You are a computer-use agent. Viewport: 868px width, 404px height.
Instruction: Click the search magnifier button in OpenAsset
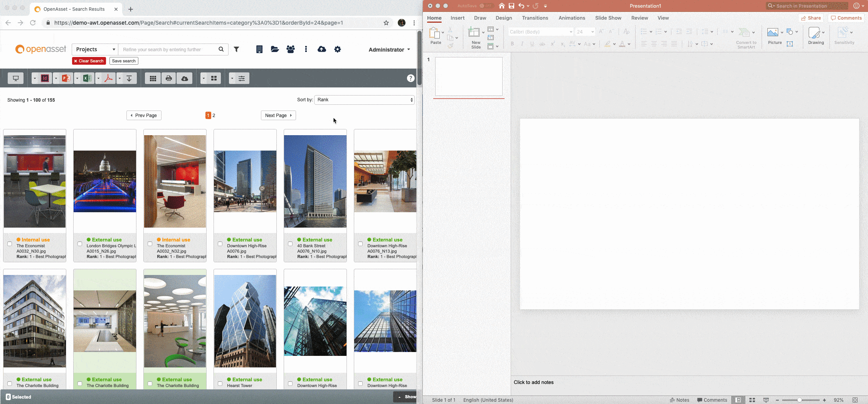click(x=221, y=49)
